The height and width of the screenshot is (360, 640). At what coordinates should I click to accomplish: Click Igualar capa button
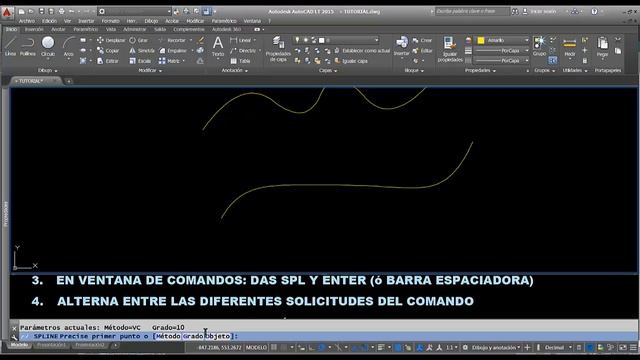pyautogui.click(x=351, y=61)
